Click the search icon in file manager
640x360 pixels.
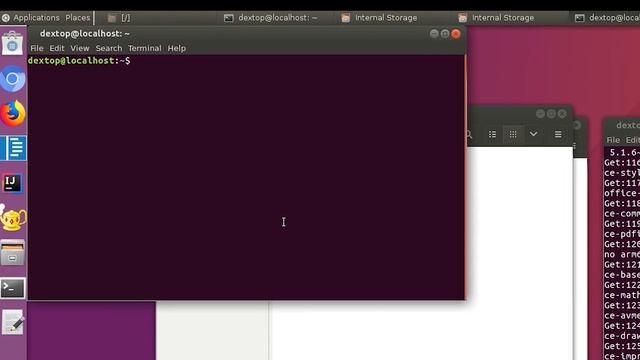coord(469,134)
